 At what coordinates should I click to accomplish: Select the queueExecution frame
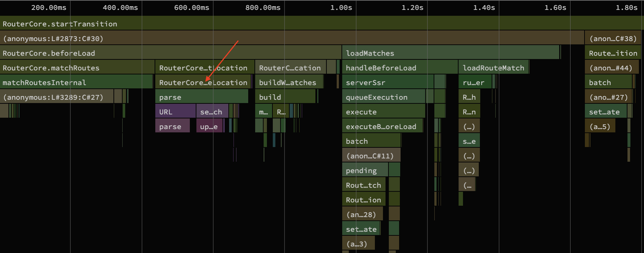pos(384,97)
